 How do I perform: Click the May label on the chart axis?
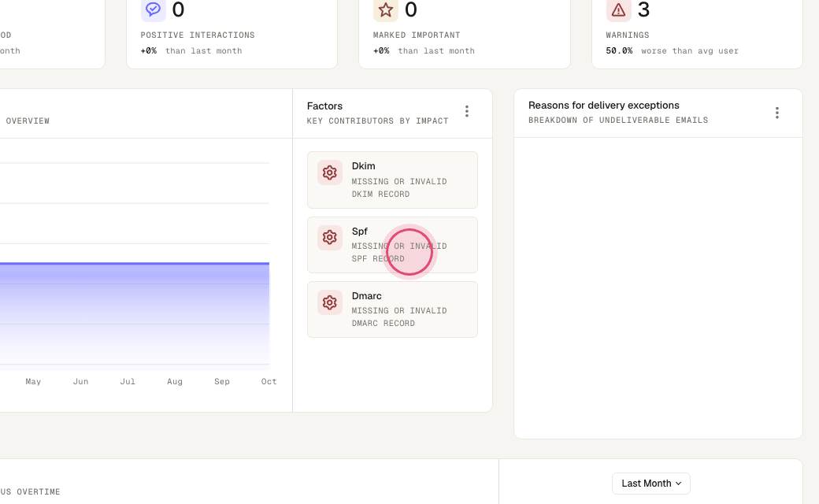pos(33,381)
